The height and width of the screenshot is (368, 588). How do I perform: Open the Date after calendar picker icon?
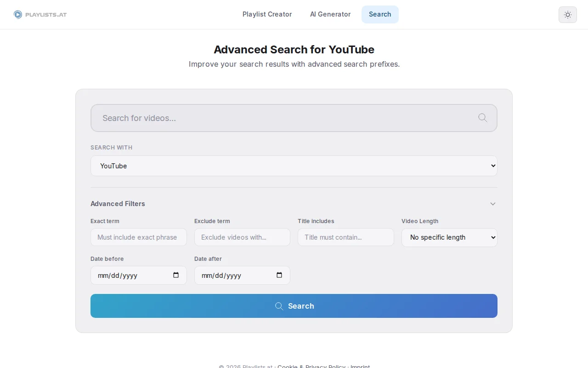click(x=279, y=275)
